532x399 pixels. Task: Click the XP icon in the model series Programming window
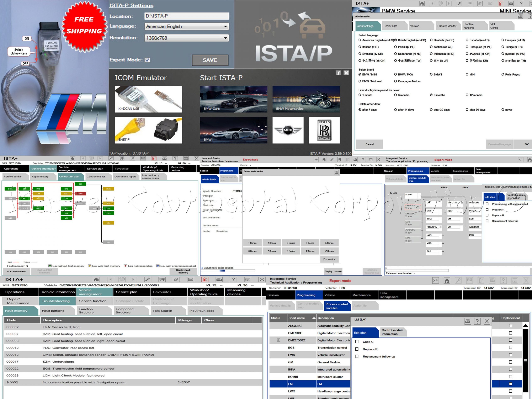click(316, 159)
